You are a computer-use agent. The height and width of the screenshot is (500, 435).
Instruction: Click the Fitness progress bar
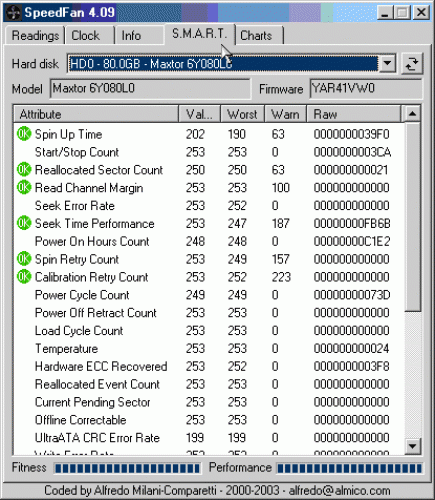pyautogui.click(x=127, y=468)
